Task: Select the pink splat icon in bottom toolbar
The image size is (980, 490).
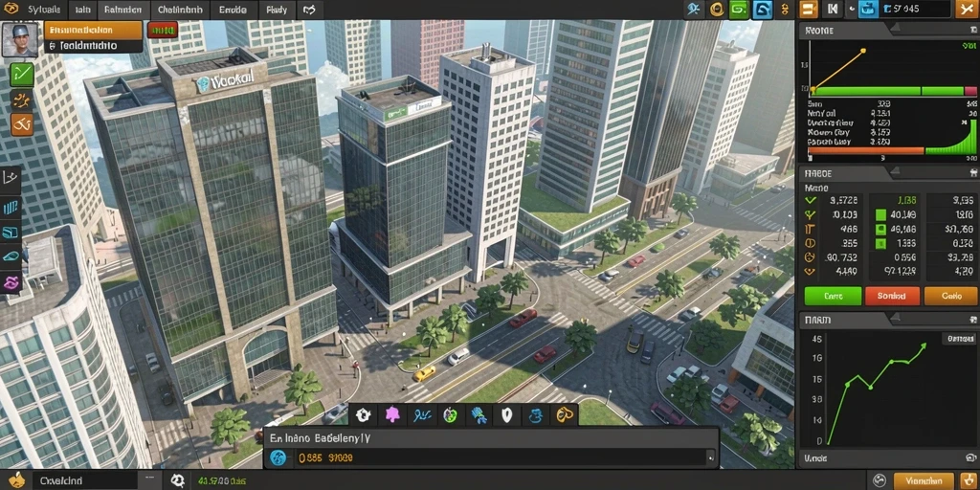Action: [x=391, y=415]
